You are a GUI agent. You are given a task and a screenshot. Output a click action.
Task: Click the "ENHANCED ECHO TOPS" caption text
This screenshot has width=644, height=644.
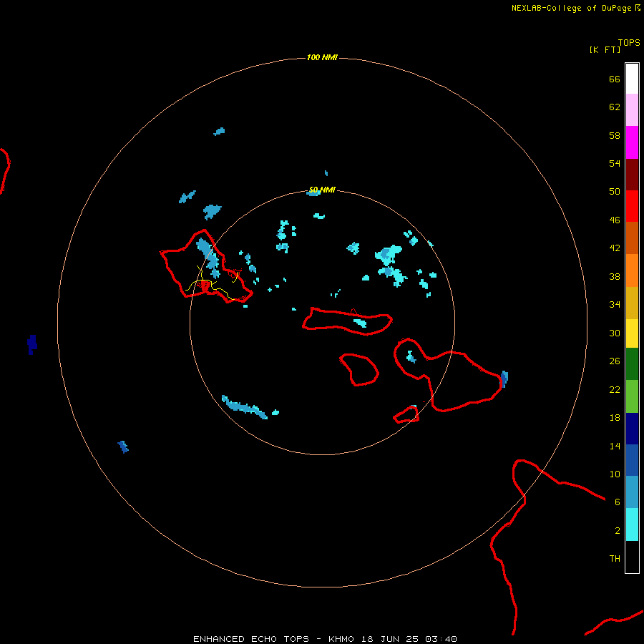251,639
